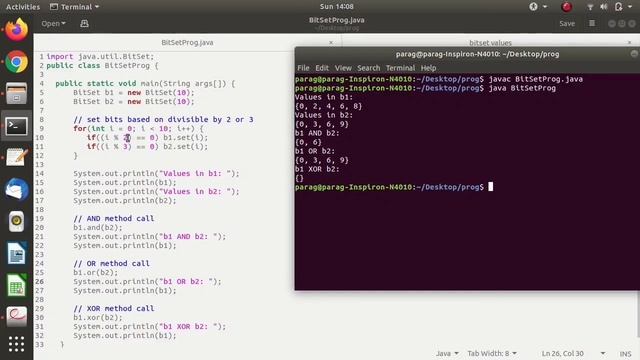Screen dimensions: 640x360
Task: Open the Help menu in terminal
Action: (x=428, y=68)
